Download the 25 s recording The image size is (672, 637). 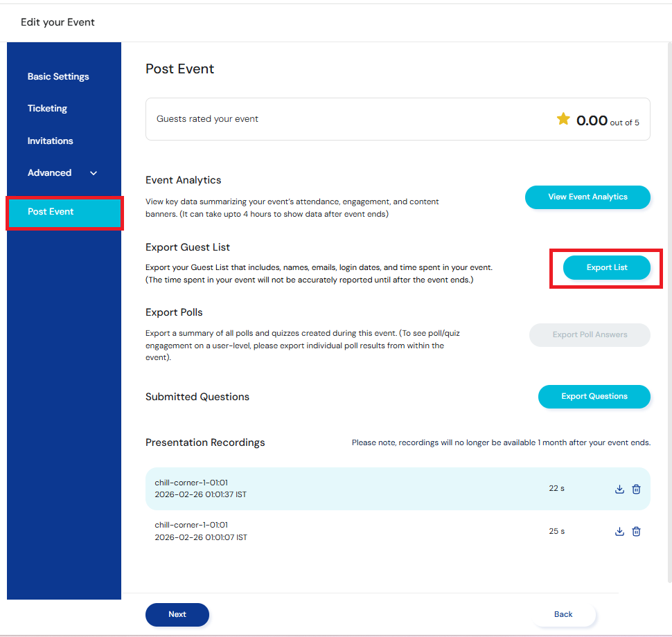tap(619, 532)
